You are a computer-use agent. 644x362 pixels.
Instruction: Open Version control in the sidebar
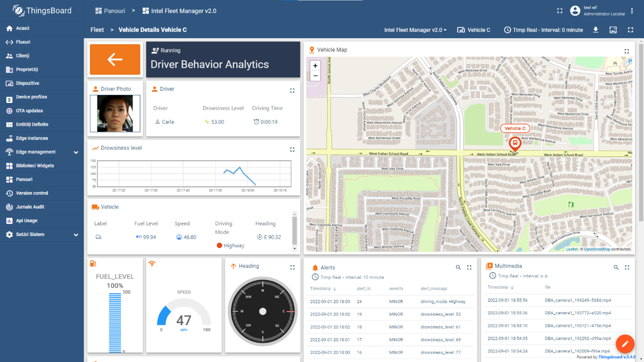[42, 193]
